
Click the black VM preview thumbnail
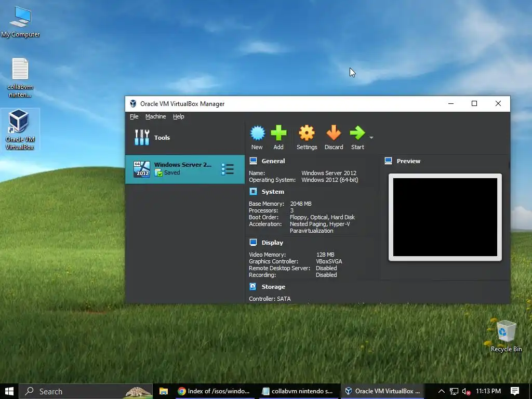click(x=445, y=217)
